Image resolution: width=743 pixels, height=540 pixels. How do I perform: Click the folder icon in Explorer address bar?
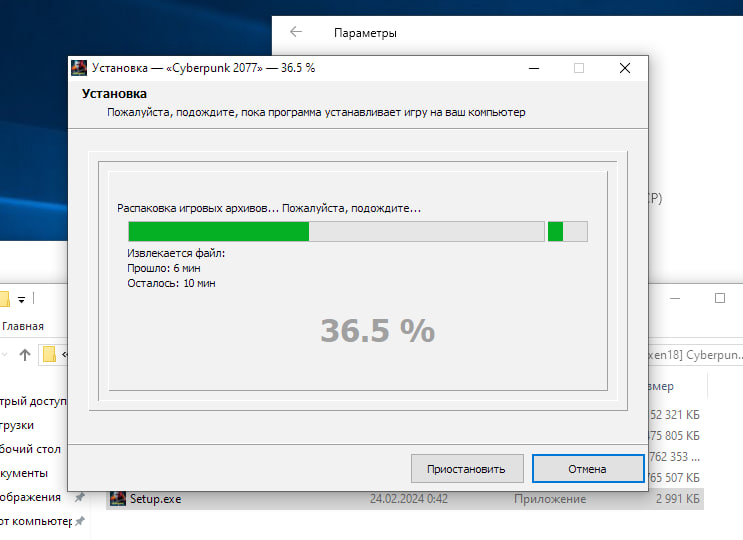click(x=49, y=354)
